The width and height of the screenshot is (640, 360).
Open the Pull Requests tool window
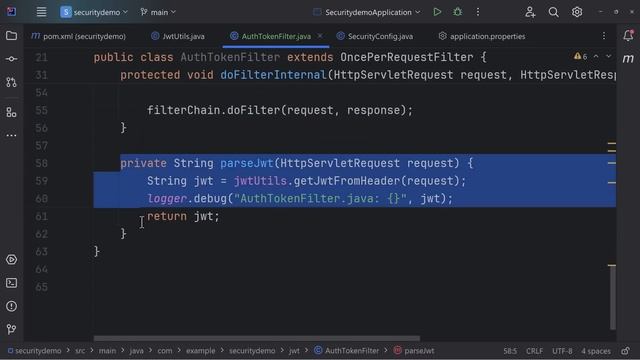(11, 82)
